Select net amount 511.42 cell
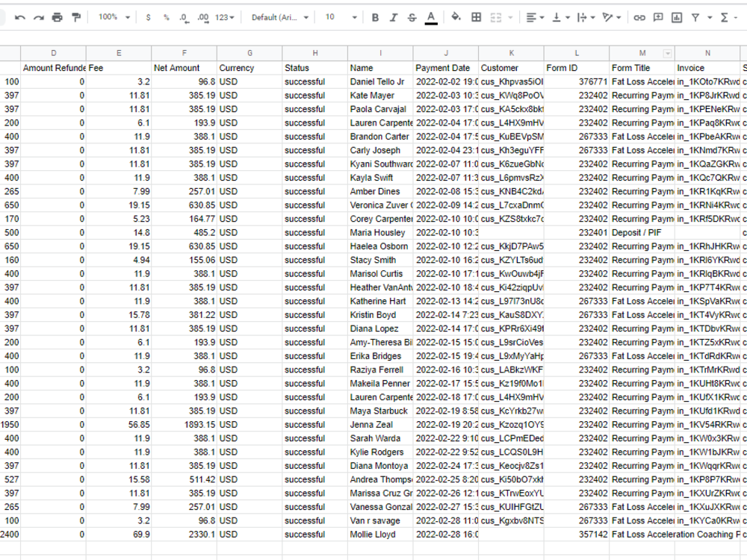 185,479
